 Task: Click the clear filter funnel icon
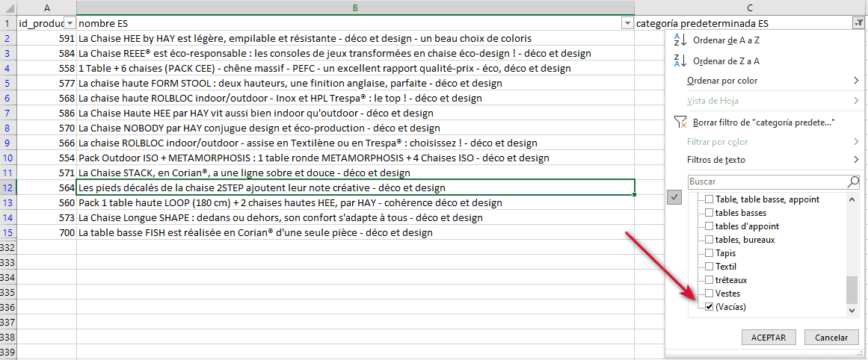680,122
